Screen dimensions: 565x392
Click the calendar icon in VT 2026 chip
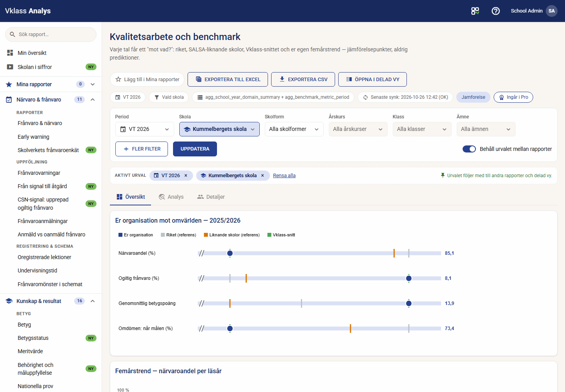[118, 97]
